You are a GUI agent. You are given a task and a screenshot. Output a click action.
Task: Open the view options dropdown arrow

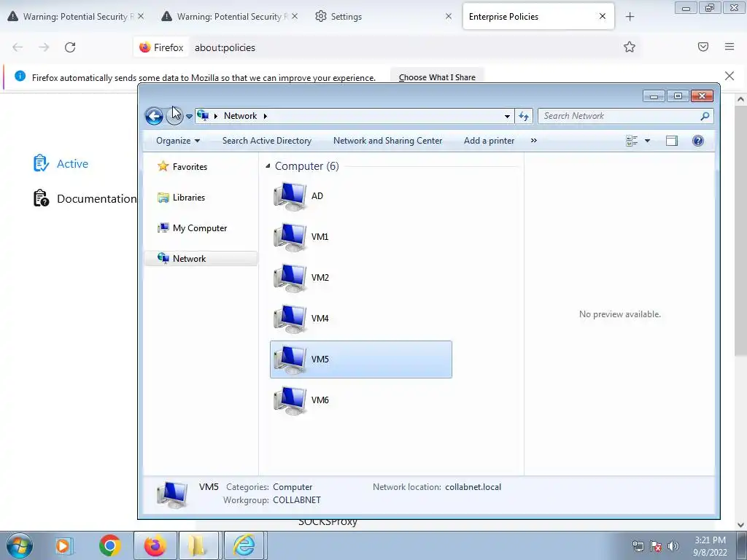647,141
